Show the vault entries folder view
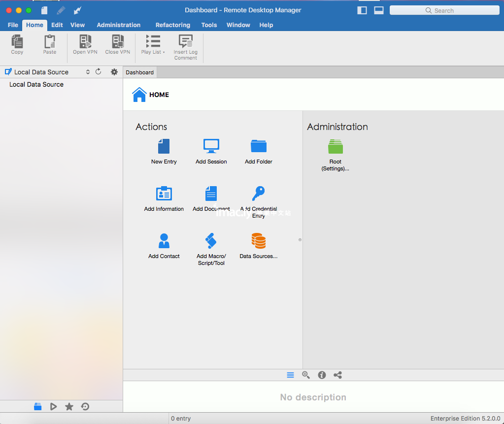504x424 pixels. pos(37,407)
